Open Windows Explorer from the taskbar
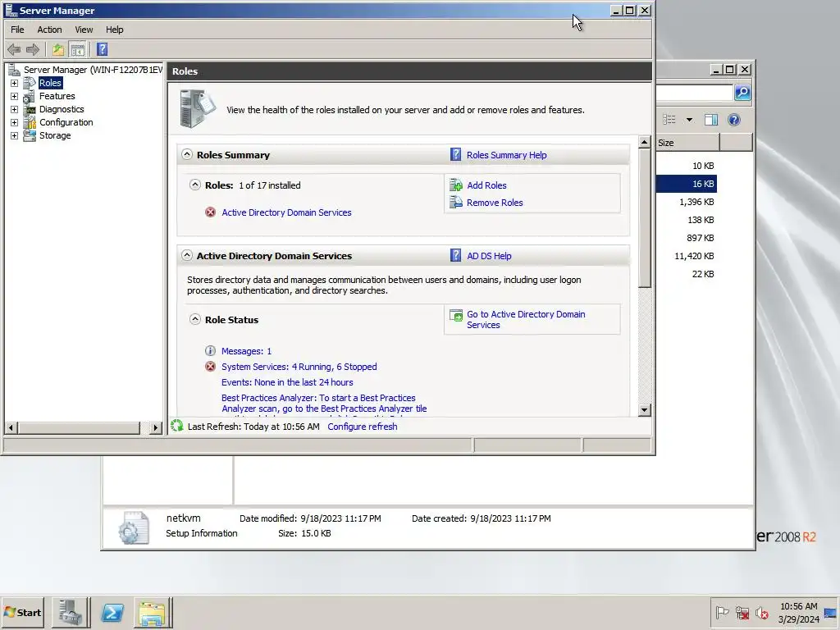840x630 pixels. tap(153, 612)
